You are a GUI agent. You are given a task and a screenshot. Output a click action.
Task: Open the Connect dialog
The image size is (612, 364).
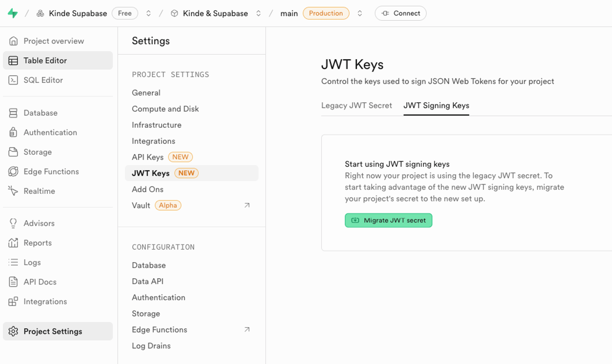[400, 13]
